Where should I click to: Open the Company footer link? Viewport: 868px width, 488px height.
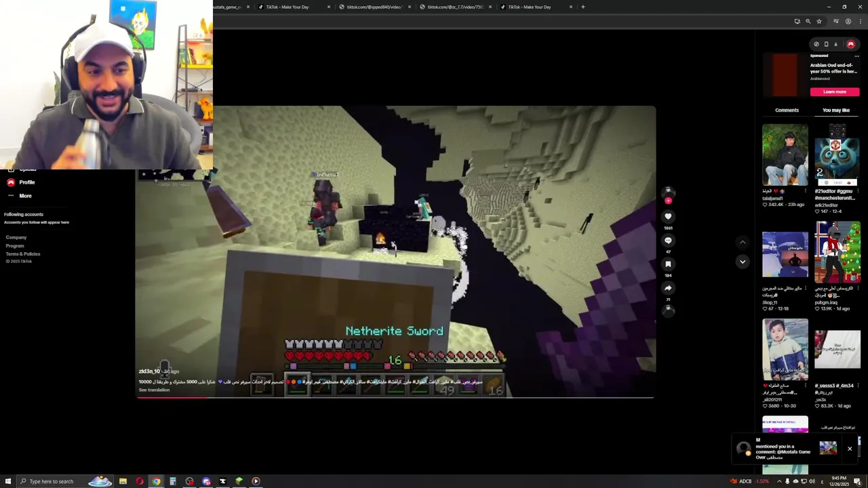click(16, 237)
